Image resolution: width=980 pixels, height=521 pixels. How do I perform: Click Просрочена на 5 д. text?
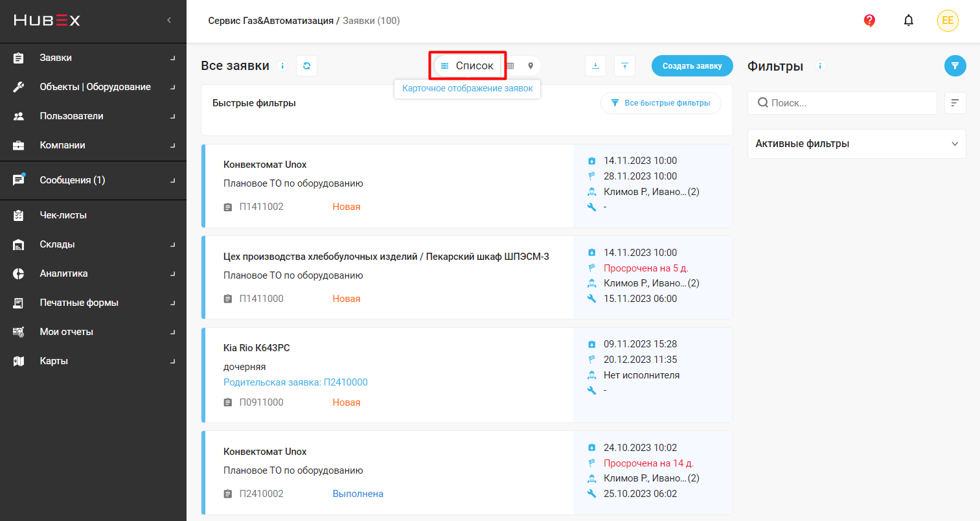tap(646, 268)
